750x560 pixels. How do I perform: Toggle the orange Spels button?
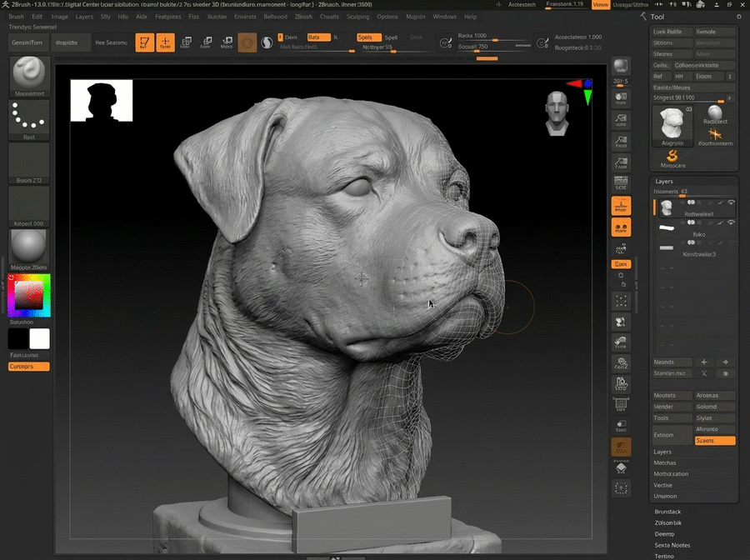(369, 37)
